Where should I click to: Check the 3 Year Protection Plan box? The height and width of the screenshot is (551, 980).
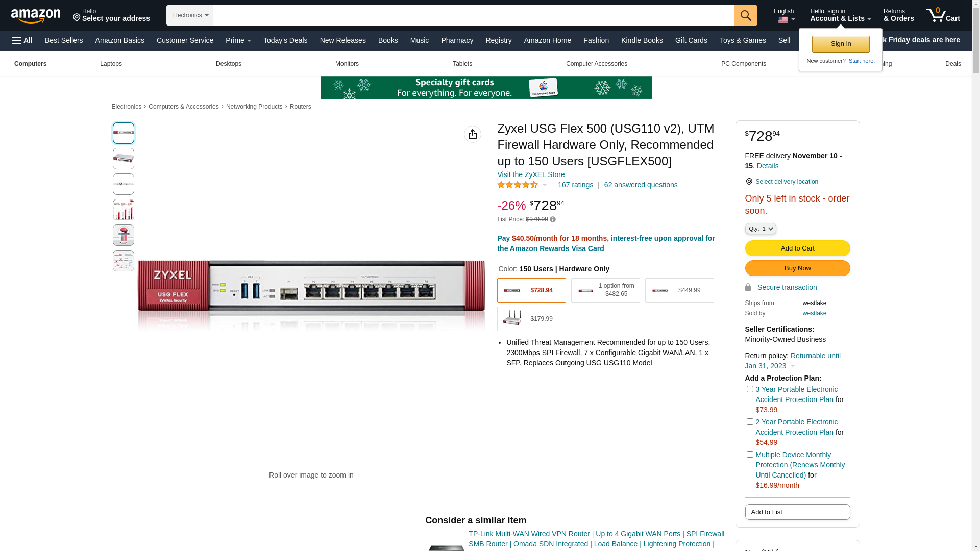click(750, 389)
